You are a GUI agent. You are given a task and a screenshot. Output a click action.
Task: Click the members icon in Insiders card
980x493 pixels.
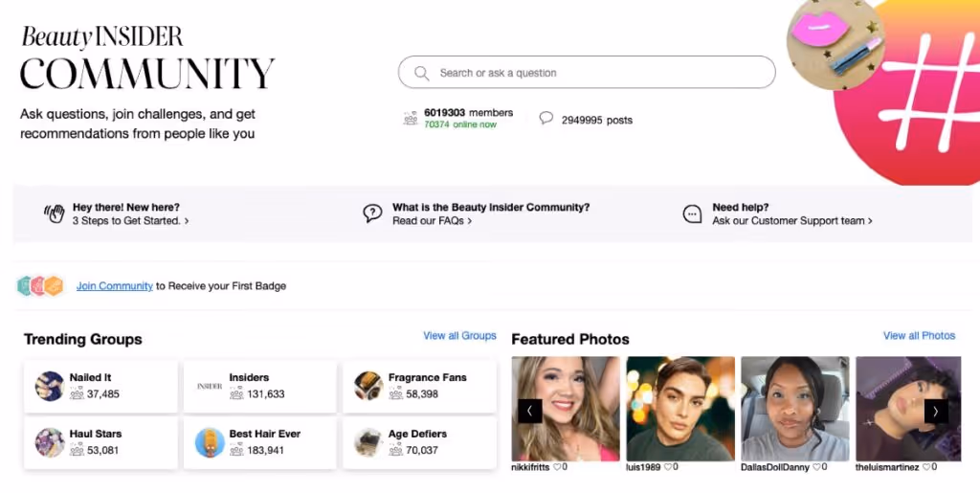[236, 393]
